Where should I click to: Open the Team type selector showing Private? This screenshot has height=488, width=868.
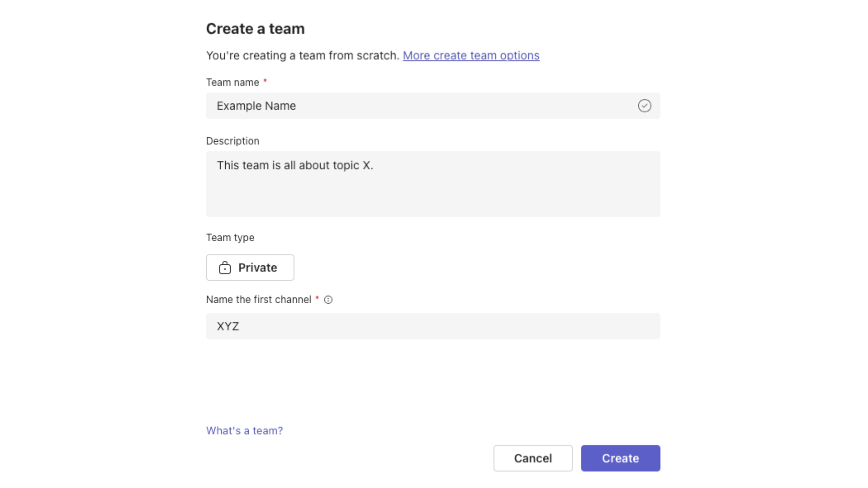click(x=250, y=267)
